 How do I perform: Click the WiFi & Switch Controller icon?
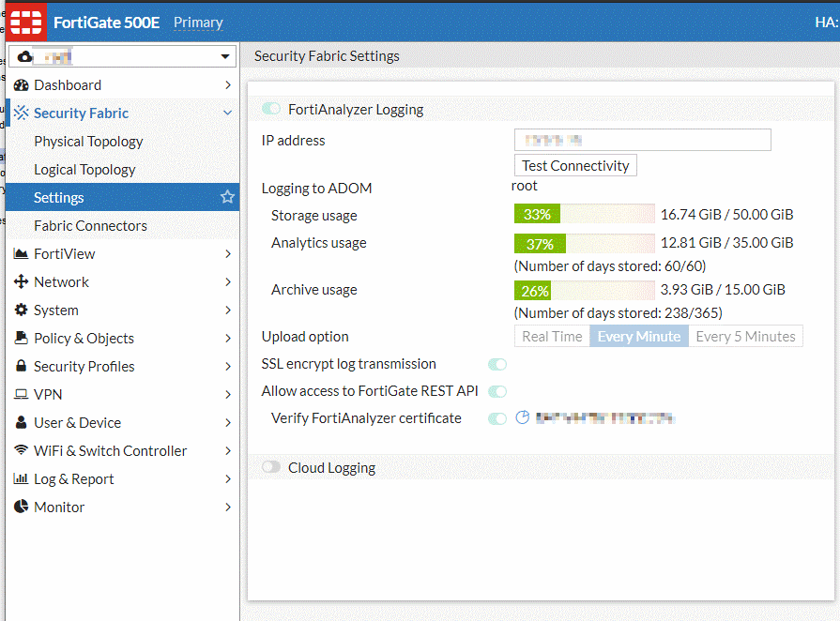[x=21, y=450]
